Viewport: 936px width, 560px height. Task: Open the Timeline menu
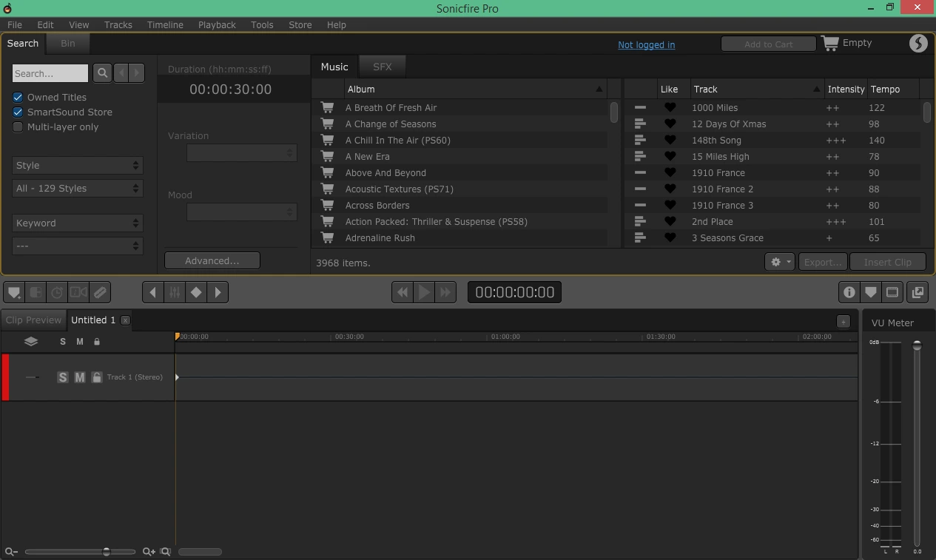tap(165, 24)
